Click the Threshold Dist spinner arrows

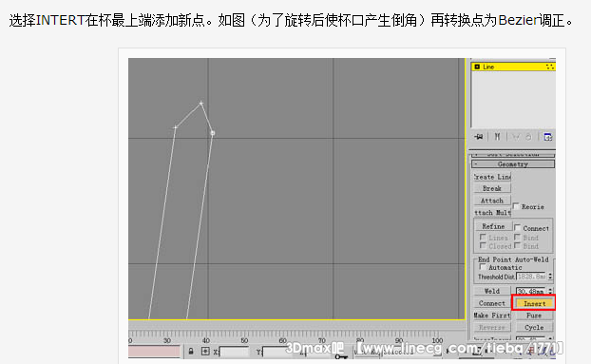point(550,277)
